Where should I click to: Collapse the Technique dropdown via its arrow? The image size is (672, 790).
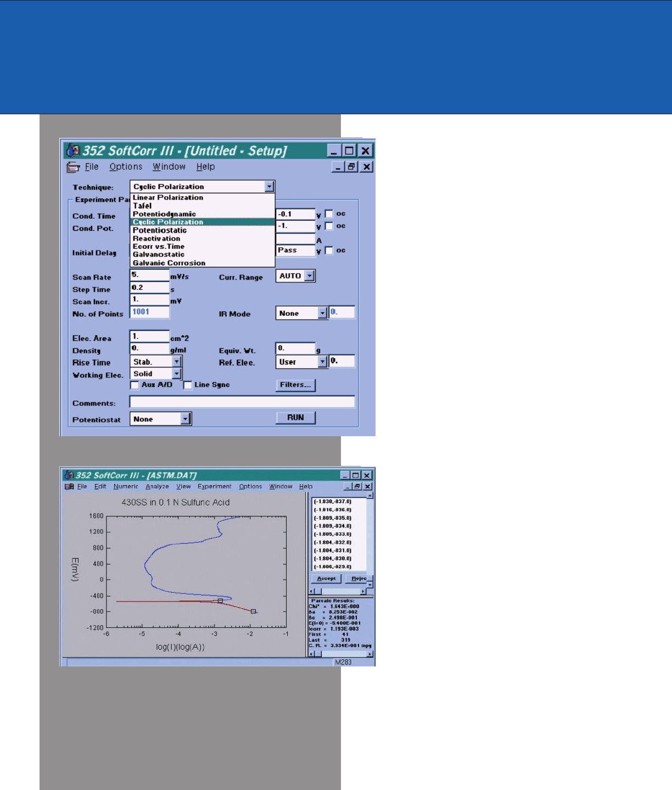[x=269, y=187]
